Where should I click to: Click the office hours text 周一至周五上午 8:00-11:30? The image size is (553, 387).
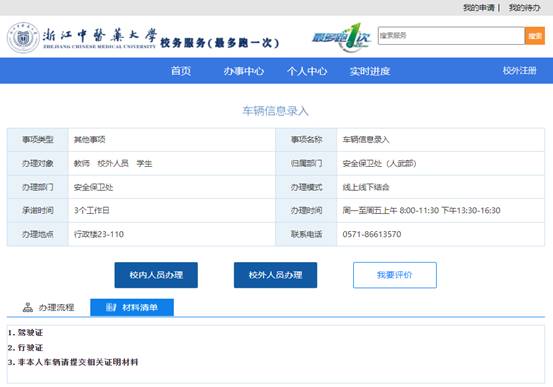[390, 210]
